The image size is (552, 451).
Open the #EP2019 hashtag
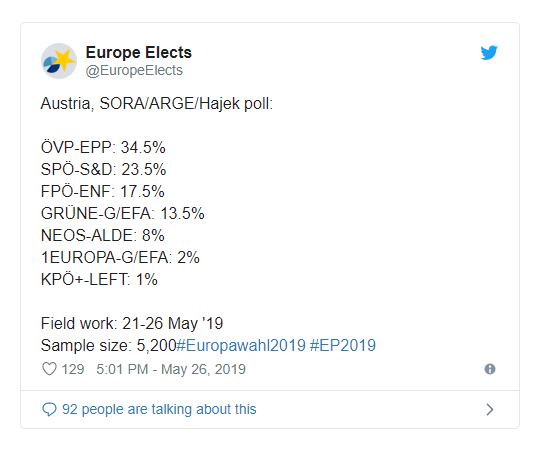pos(343,345)
